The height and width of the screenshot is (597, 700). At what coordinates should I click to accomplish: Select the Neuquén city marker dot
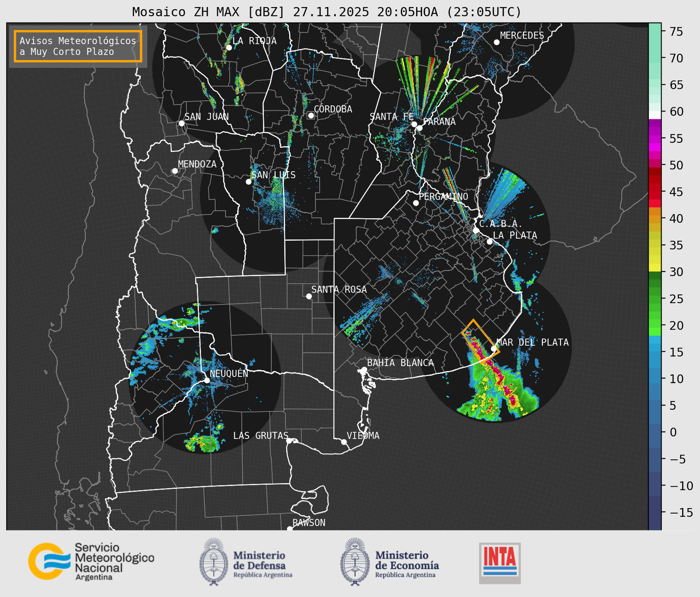point(207,380)
